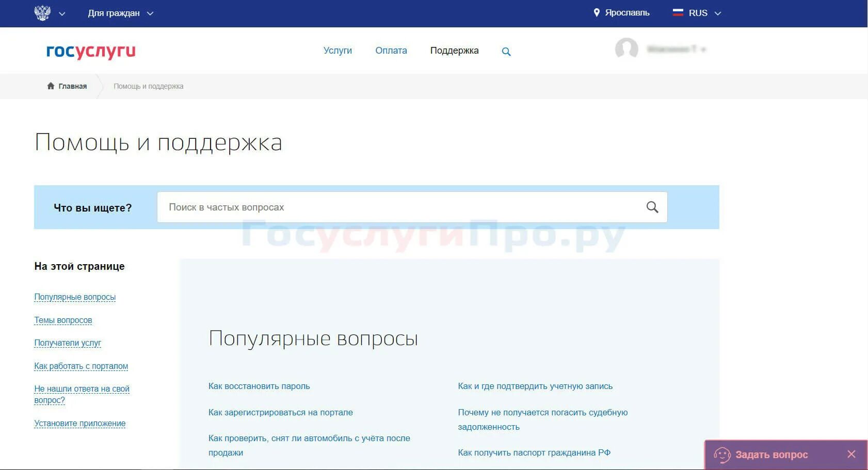868x470 pixels.
Task: Click the home icon in breadcrumbs
Action: pos(51,86)
